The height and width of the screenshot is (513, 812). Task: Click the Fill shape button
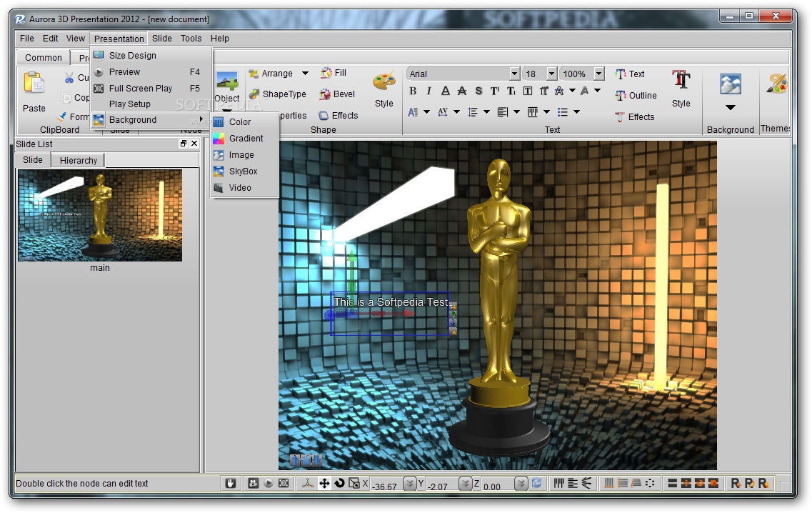(334, 73)
